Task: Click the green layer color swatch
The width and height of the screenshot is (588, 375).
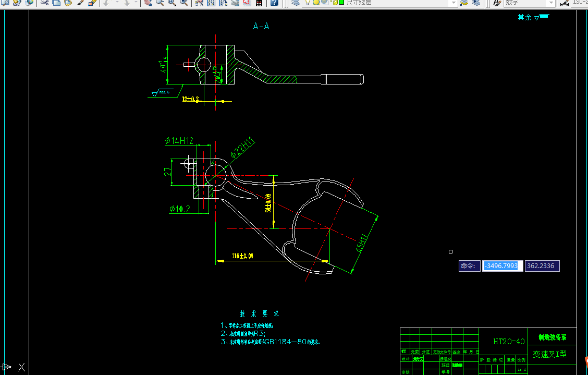Action: [341, 2]
